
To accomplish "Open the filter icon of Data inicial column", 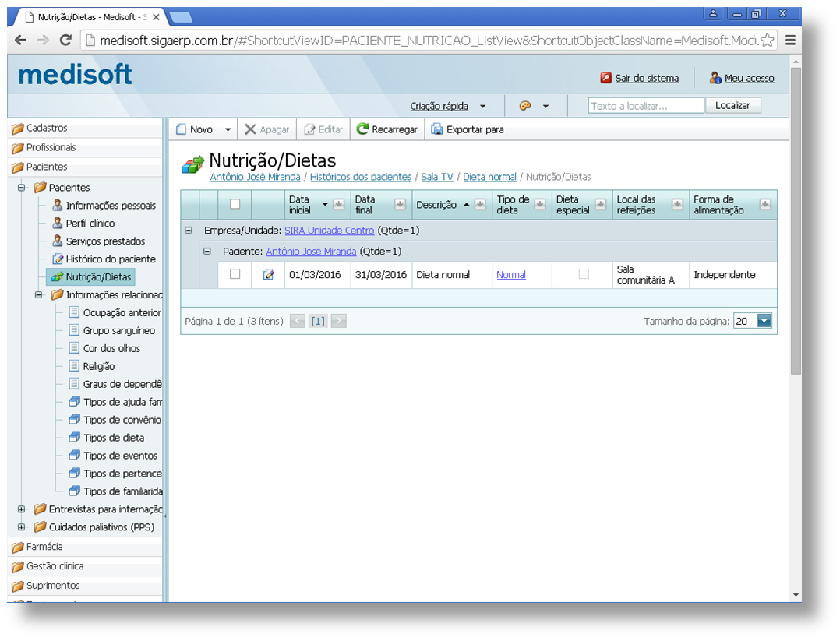I will click(x=338, y=204).
